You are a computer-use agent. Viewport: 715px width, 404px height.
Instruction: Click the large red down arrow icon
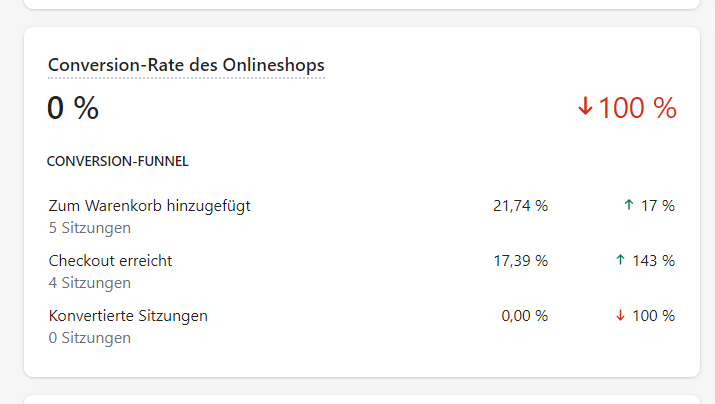[x=585, y=107]
